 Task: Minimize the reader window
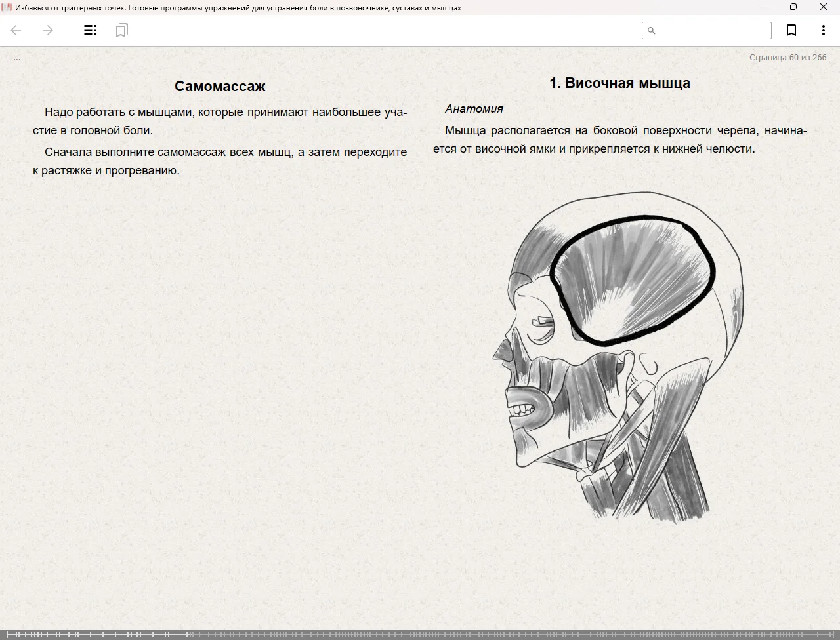pos(763,7)
